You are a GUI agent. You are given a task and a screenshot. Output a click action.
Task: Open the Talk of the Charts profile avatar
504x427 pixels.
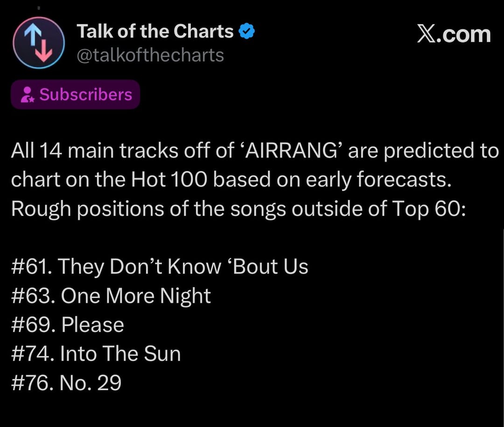[38, 43]
